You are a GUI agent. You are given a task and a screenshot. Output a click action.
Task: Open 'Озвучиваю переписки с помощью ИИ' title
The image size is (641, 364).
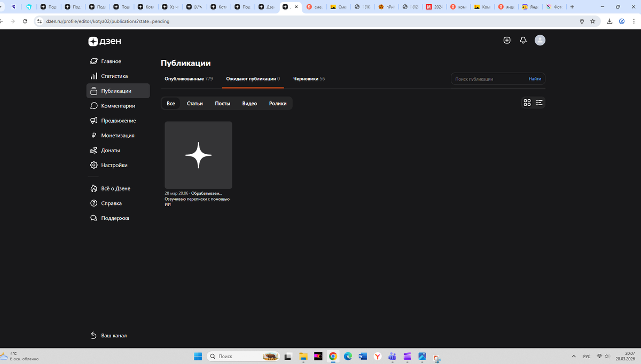(197, 201)
